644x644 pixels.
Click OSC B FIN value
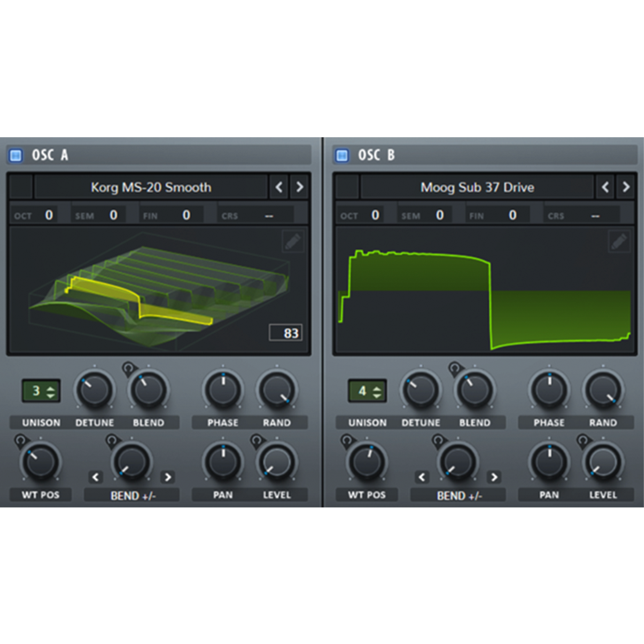pos(512,215)
